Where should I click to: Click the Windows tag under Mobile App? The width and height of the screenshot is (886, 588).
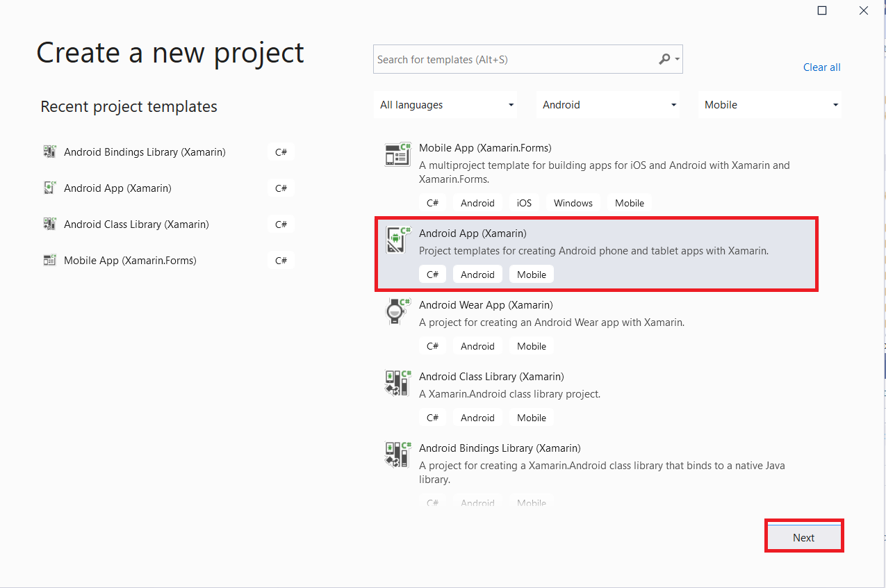pos(573,203)
